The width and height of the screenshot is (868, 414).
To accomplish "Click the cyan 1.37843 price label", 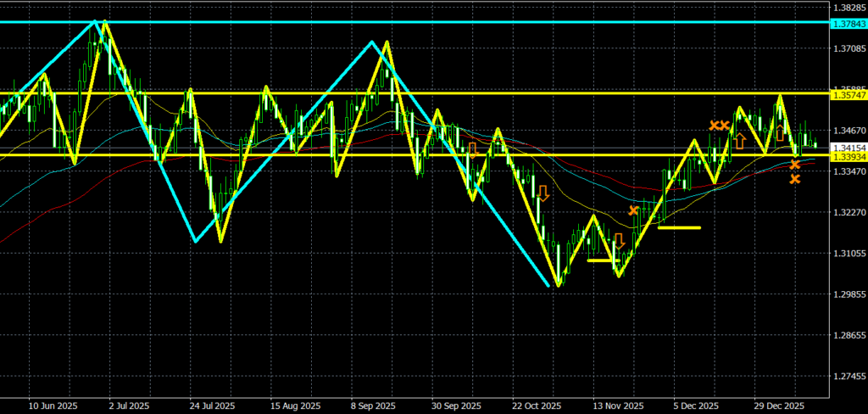I will (849, 23).
